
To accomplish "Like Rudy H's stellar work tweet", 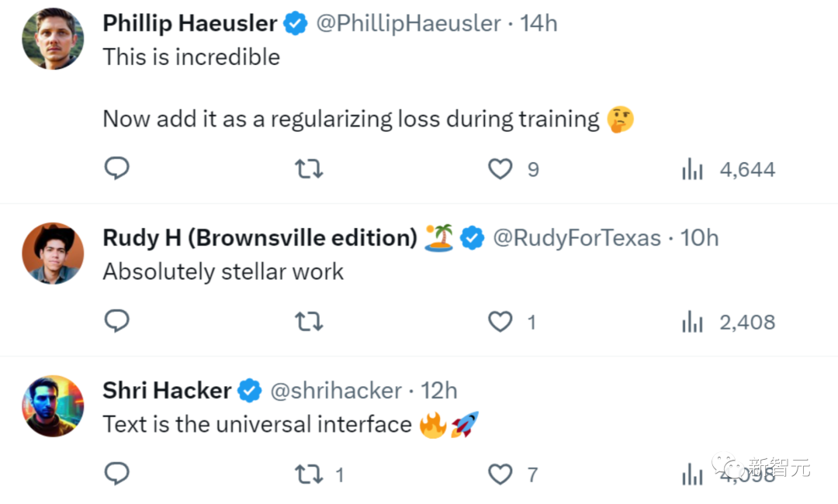I will [500, 321].
